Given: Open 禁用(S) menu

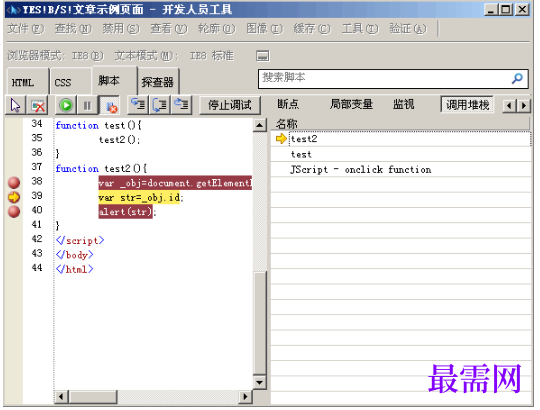Looking at the screenshot, I should [x=121, y=29].
